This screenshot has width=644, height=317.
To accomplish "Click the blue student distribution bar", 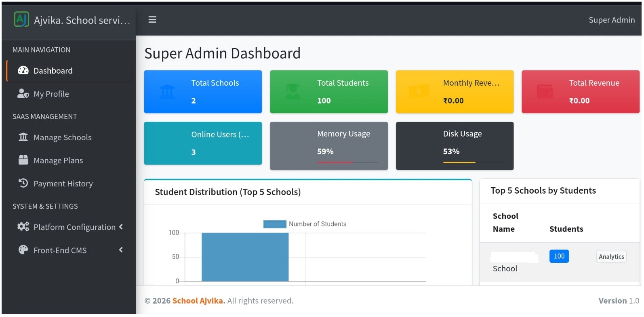I will [x=245, y=257].
